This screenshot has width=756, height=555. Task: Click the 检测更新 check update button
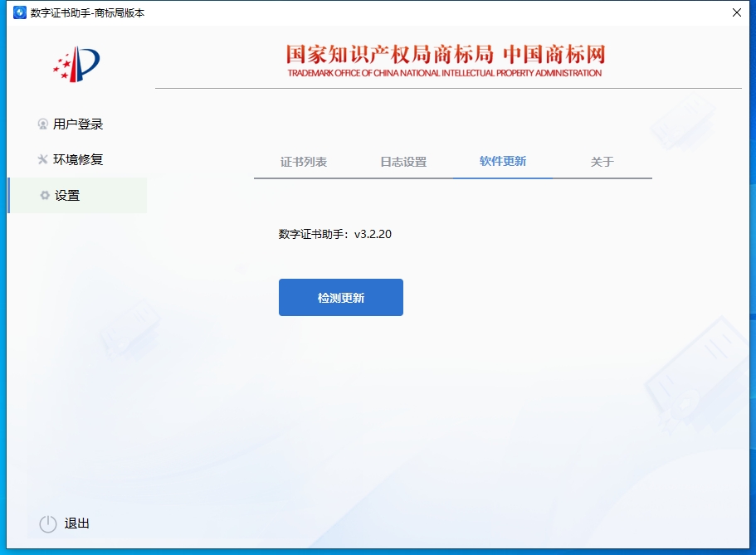[341, 298]
